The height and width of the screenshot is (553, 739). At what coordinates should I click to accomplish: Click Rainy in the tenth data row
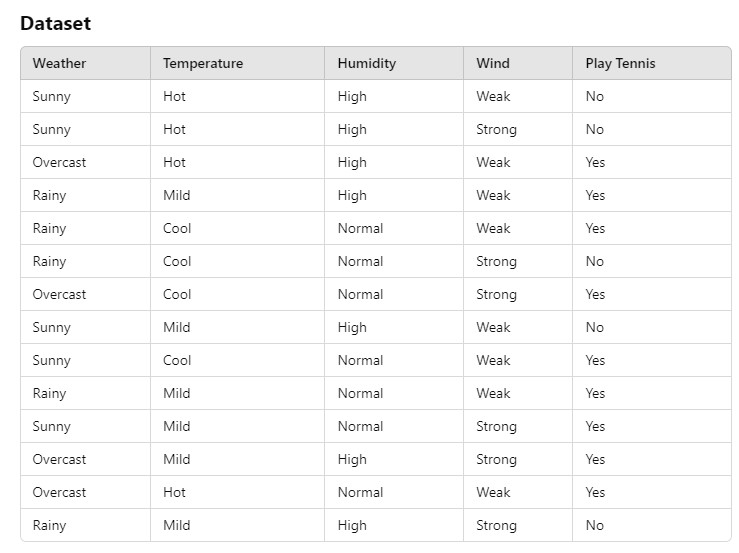pyautogui.click(x=49, y=393)
